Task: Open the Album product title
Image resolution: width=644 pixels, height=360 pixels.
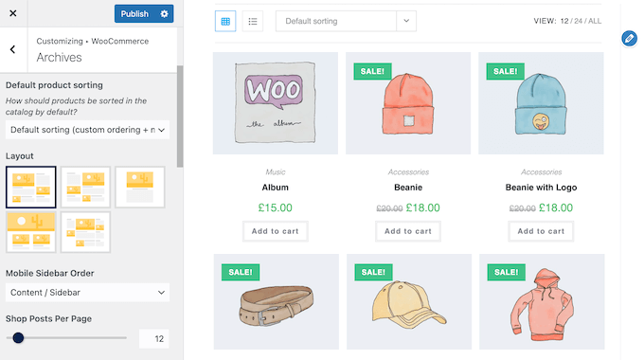Action: click(x=276, y=188)
